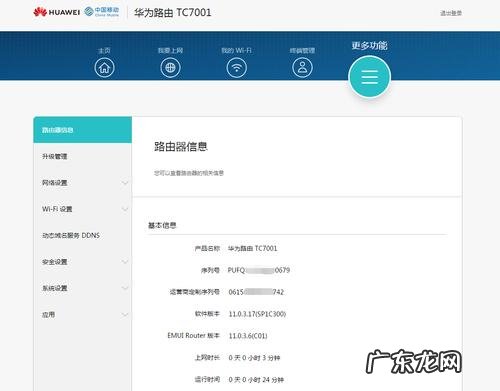Click run time value 0 天 0 小时 24 分钟
Viewport: 500px width, 391px height.
pos(256,380)
